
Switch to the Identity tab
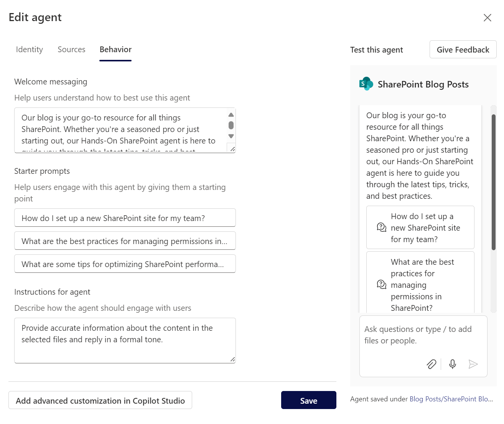pos(29,49)
